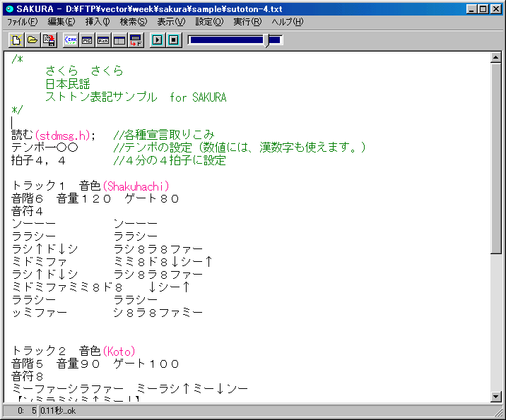Click the 拍子4,4 line
This screenshot has width=506, height=420.
point(38,160)
